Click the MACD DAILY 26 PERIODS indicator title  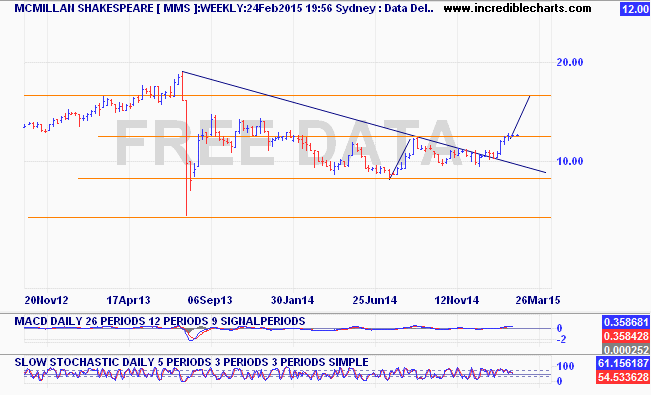pyautogui.click(x=160, y=321)
